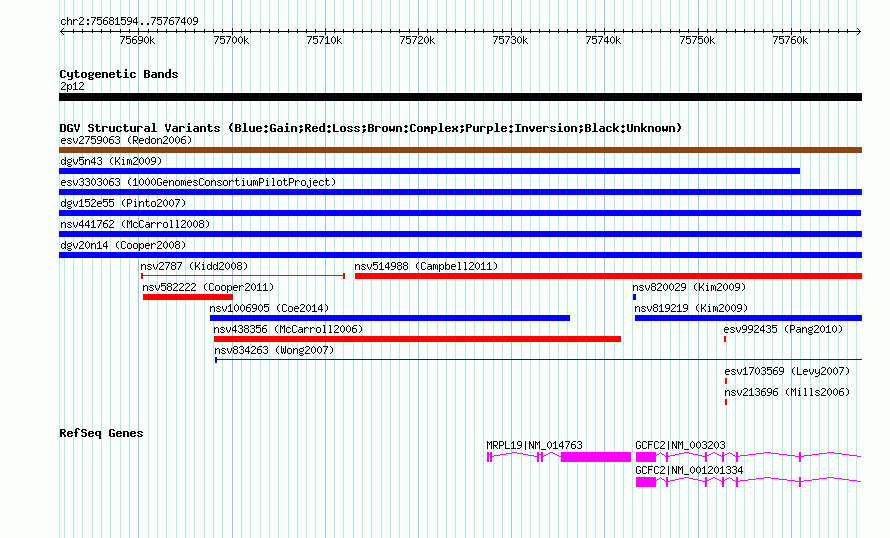Image resolution: width=890 pixels, height=538 pixels.
Task: Click the chr2:75681594..75767409 region label
Action: coord(129,21)
